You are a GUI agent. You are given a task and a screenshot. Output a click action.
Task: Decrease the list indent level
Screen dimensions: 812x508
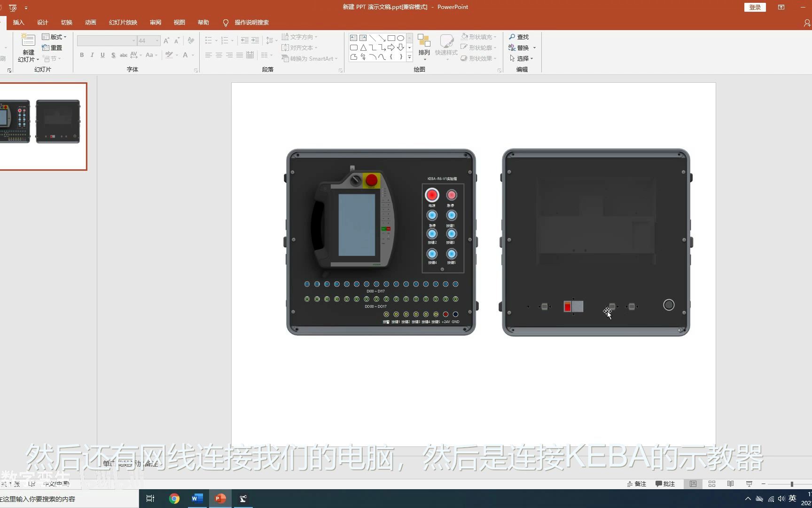tap(244, 40)
